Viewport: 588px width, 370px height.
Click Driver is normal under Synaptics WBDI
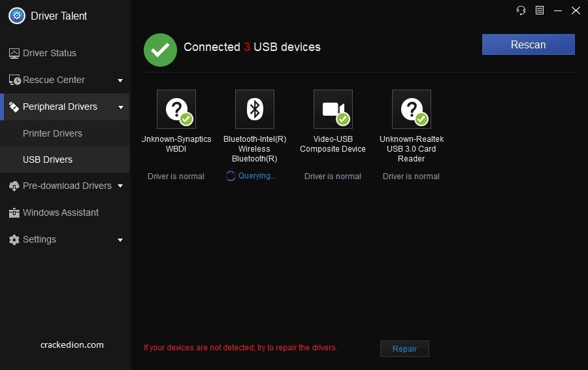click(176, 177)
